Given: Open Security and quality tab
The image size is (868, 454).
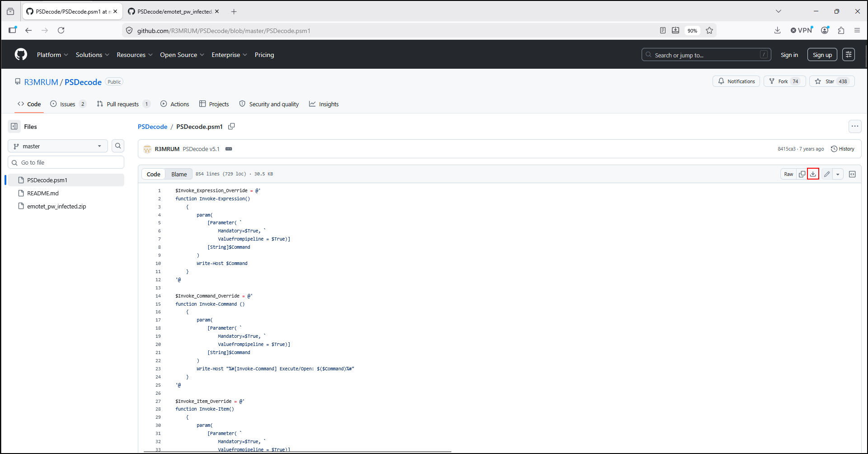Looking at the screenshot, I should 269,104.
